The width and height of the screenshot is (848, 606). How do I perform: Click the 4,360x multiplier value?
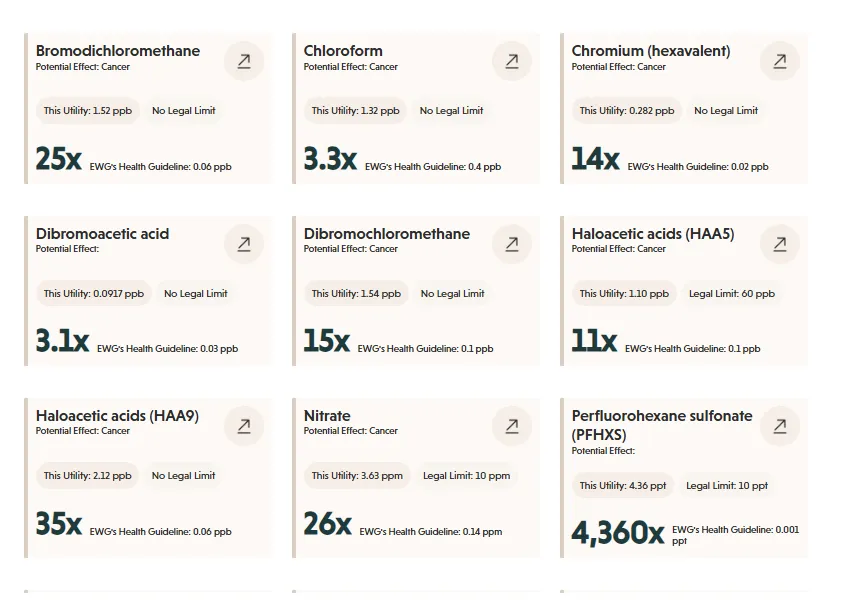(x=617, y=533)
